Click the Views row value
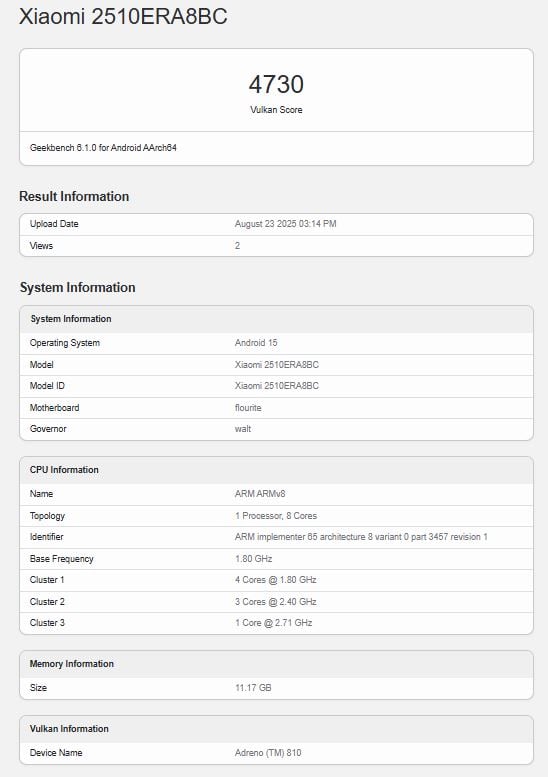 pos(237,246)
